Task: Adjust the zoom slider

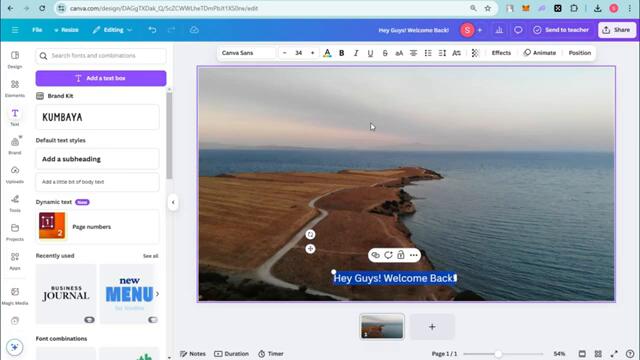Action: (x=498, y=354)
